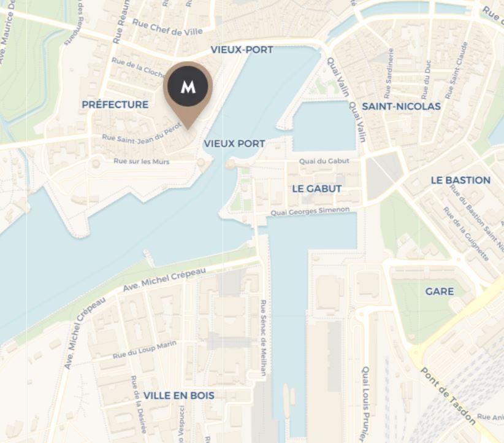Click the VIEUX-PORT label at top
The height and width of the screenshot is (443, 504).
click(x=242, y=50)
